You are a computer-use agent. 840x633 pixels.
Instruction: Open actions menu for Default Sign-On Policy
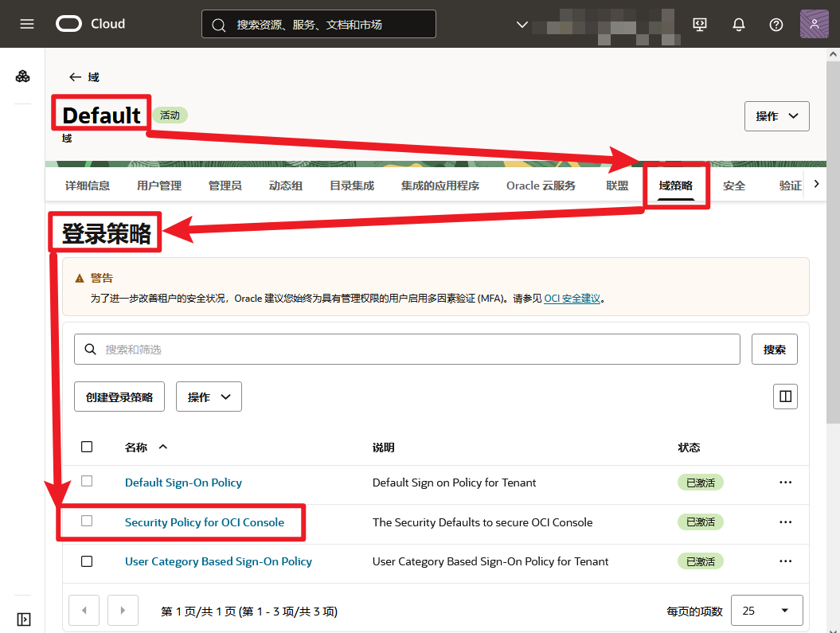785,483
